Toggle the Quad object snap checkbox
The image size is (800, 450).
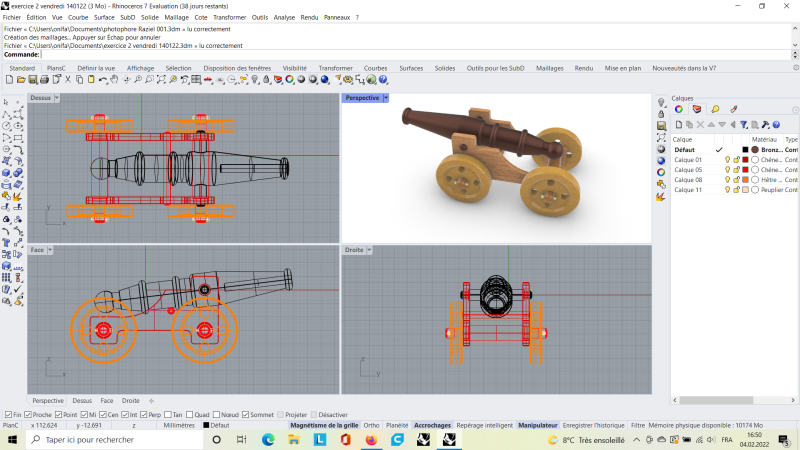[189, 414]
